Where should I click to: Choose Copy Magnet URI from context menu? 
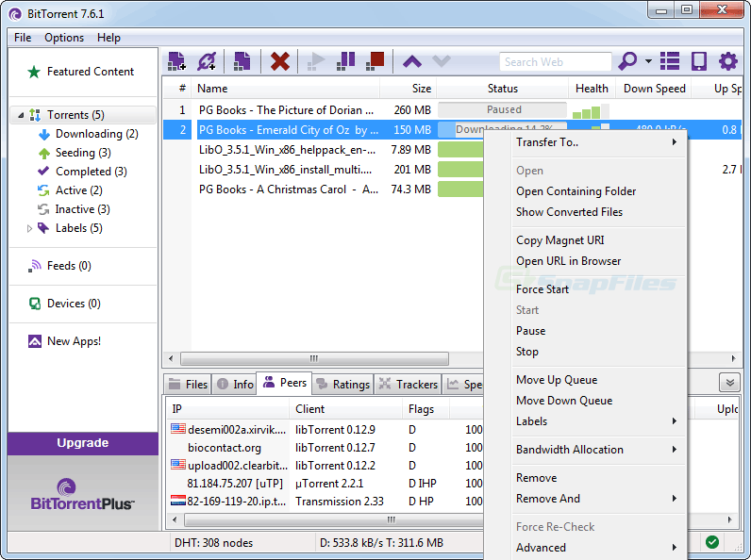[559, 240]
